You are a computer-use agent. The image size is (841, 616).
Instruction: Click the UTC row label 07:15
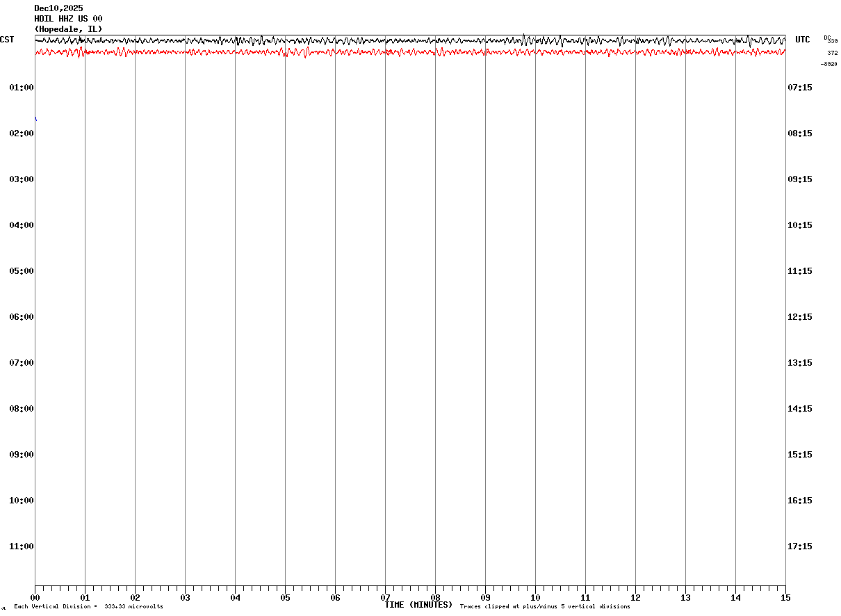click(x=799, y=88)
